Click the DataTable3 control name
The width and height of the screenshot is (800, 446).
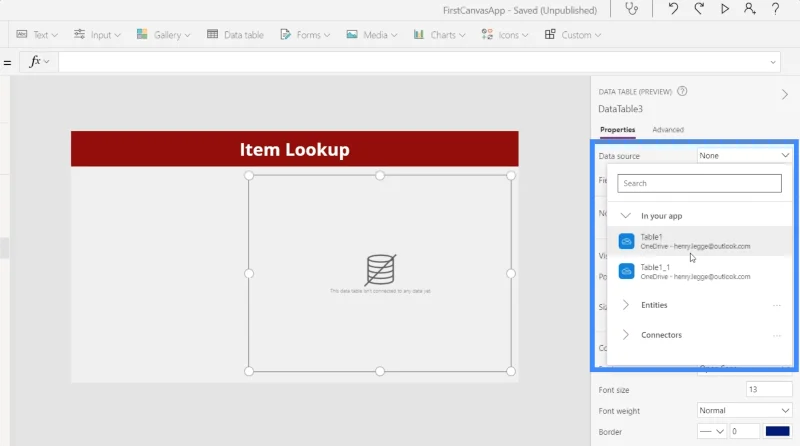pyautogui.click(x=620, y=109)
